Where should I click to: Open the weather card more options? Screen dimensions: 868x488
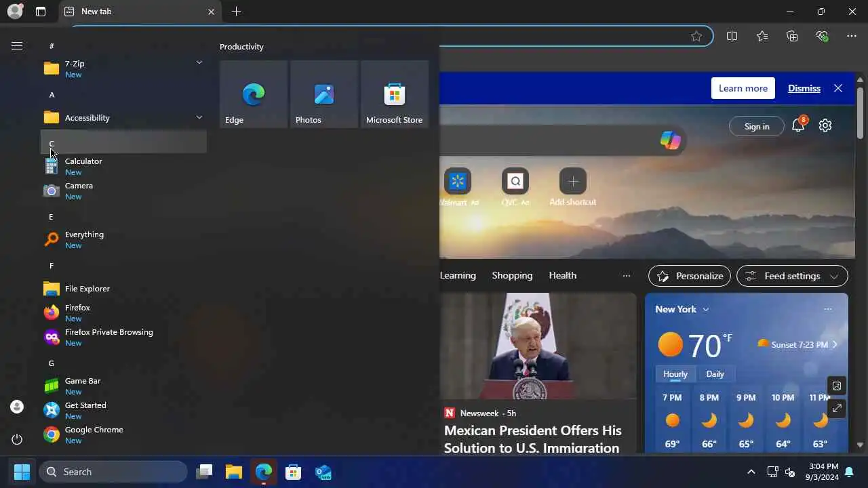tap(827, 309)
